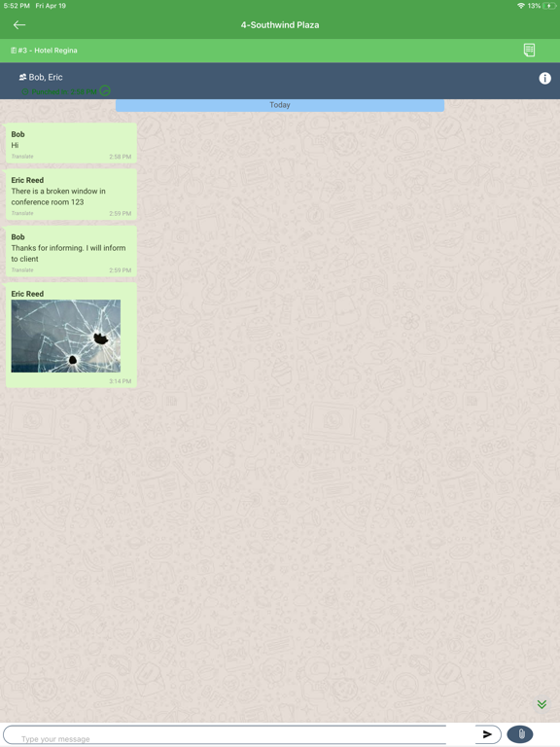Image resolution: width=560 pixels, height=747 pixels.
Task: Click the #3 - Hotel Regina label
Action: [48, 51]
